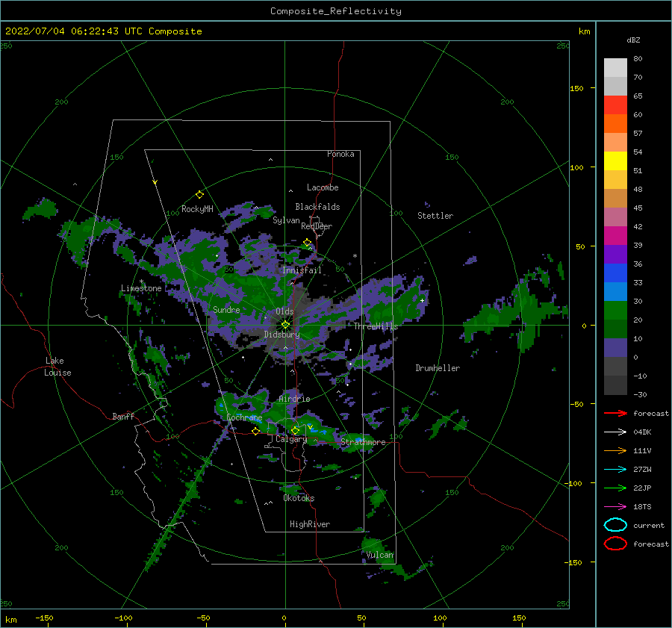Click the magenta 42 dBZ color swatch

pyautogui.click(x=615, y=235)
